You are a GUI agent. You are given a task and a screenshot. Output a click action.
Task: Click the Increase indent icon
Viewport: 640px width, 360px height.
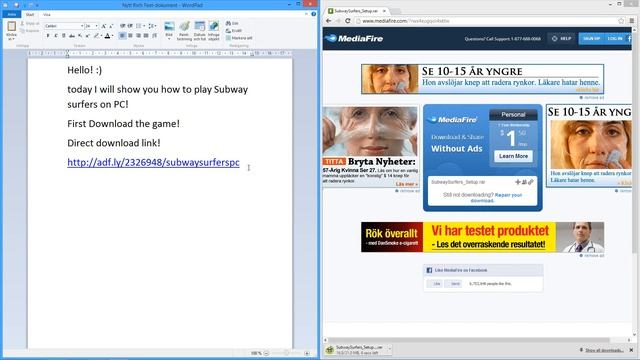coord(130,26)
